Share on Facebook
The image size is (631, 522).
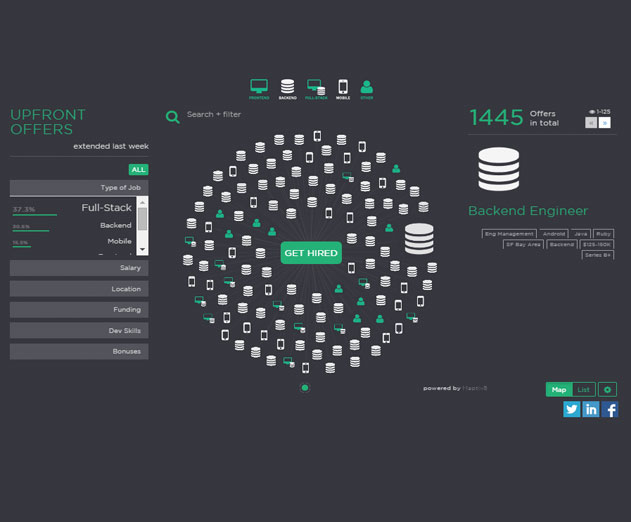coord(610,409)
